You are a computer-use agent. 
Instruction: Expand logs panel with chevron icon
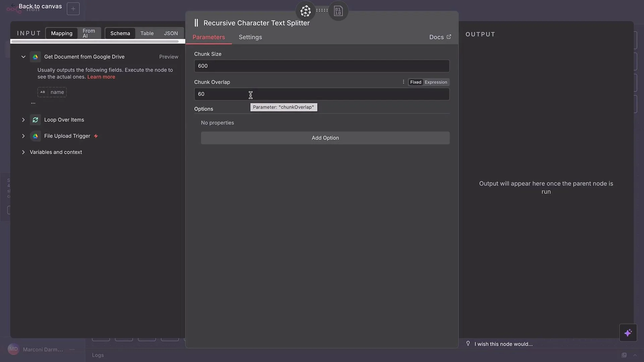[x=635, y=355]
